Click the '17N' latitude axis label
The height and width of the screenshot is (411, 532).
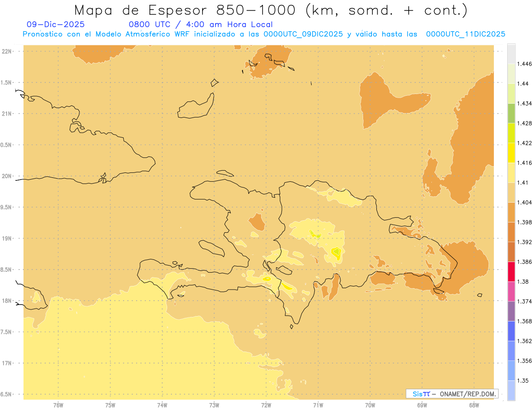click(7, 363)
